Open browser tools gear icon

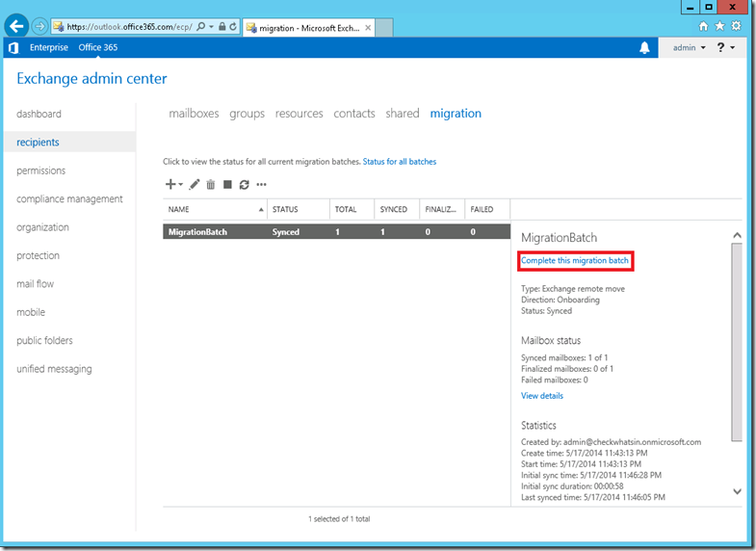(736, 26)
